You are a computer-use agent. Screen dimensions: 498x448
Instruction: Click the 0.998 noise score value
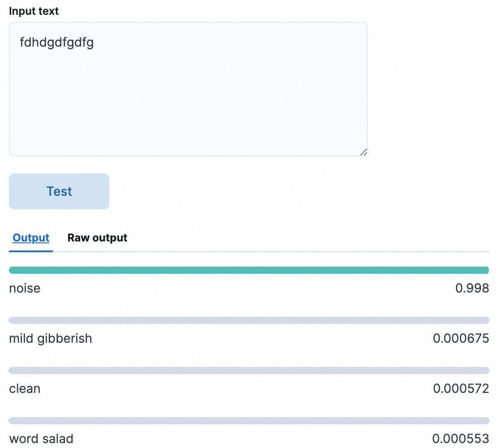[472, 288]
